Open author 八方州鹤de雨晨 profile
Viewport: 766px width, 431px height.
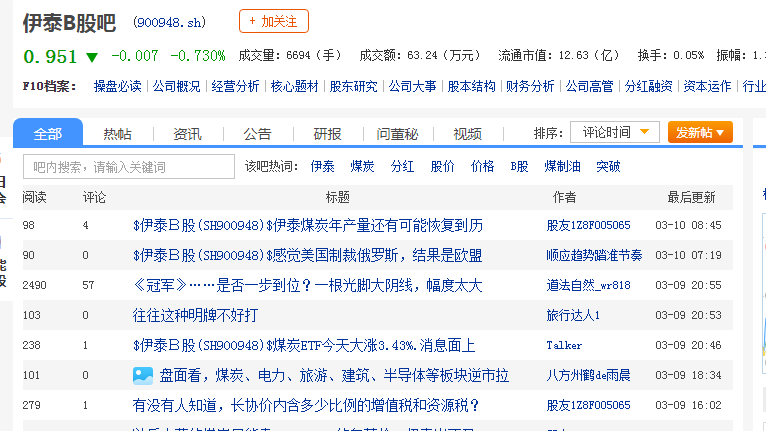588,375
